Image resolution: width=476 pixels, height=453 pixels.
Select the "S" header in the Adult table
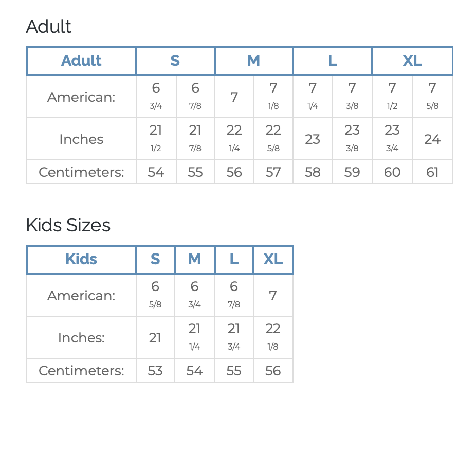(175, 61)
